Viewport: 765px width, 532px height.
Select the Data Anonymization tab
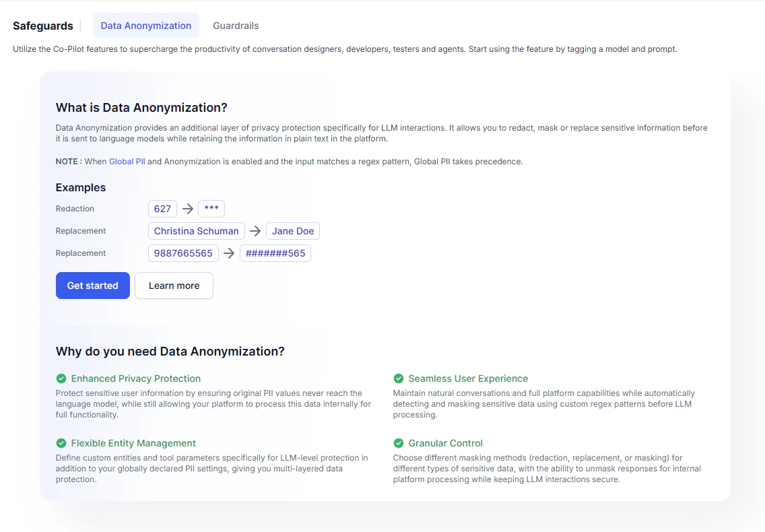pos(145,26)
